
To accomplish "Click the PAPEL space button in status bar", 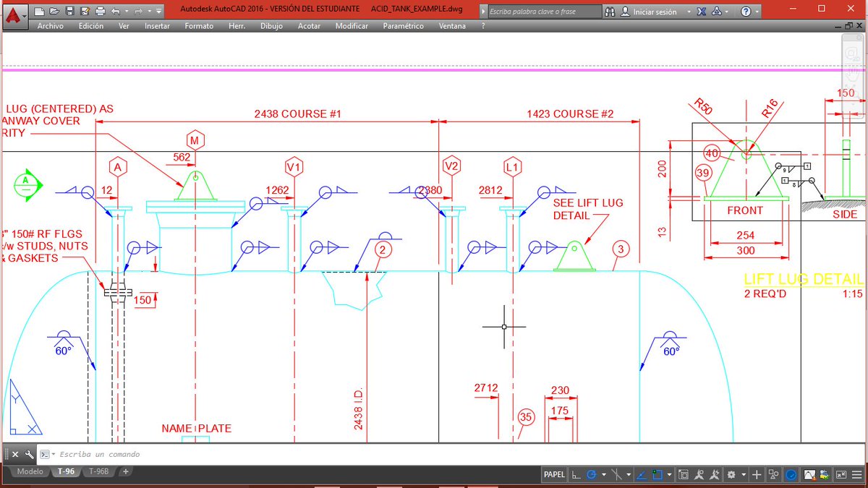I will coord(554,475).
